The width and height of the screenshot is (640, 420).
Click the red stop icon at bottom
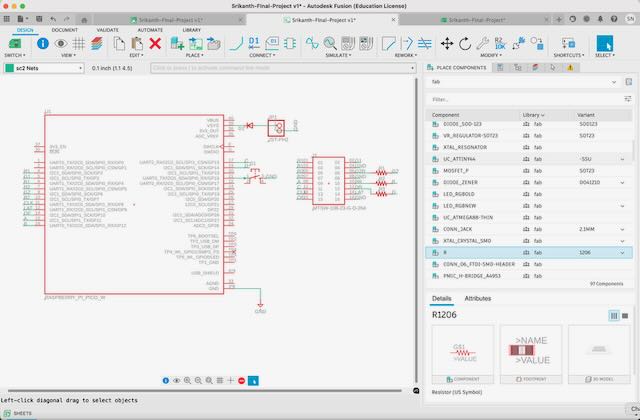(x=242, y=381)
